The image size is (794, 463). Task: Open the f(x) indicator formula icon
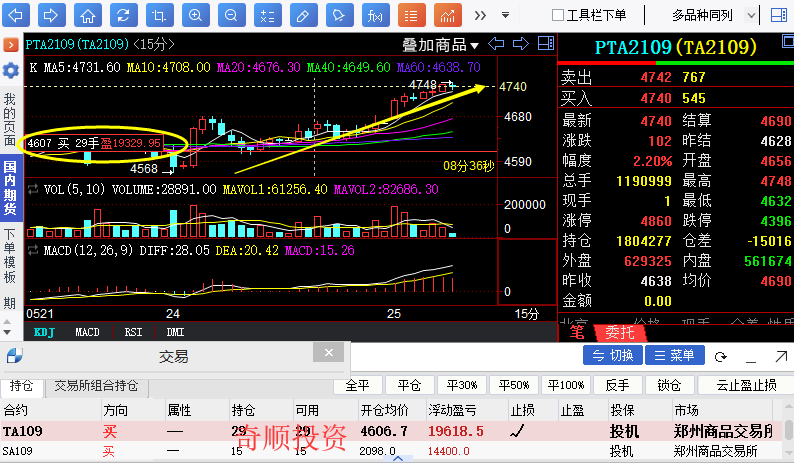click(x=375, y=15)
